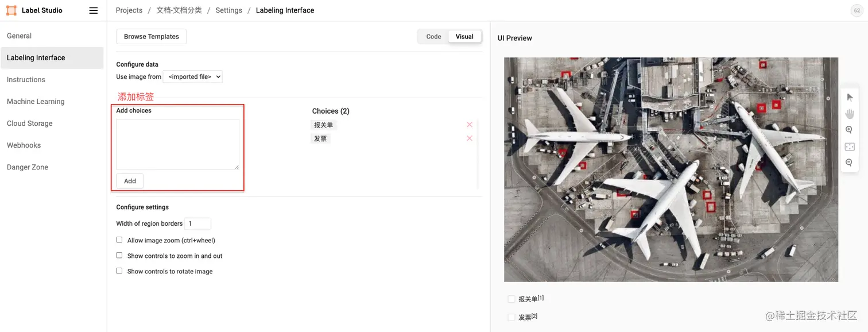
Task: Select the pointer tool in preview toolbar
Action: click(850, 97)
